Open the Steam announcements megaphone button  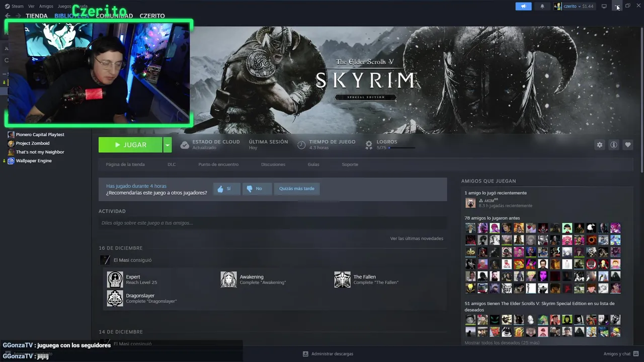[x=523, y=6]
